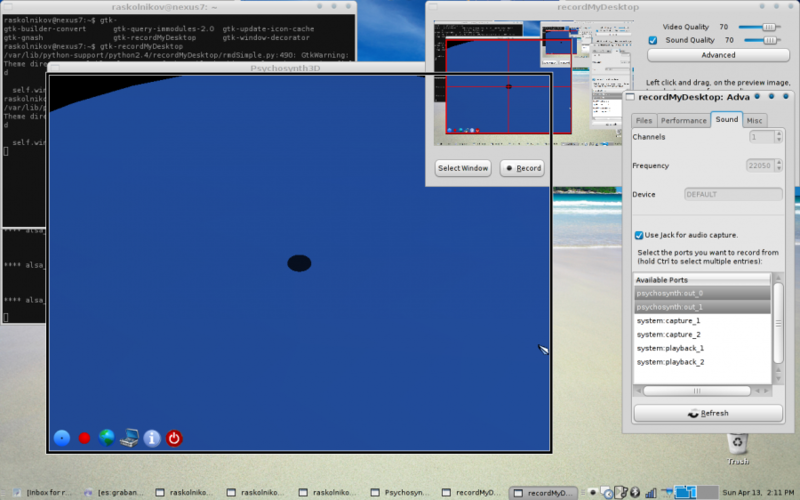Click the open toolbox icon in Psychosynth3D
The width and height of the screenshot is (800, 500).
129,438
